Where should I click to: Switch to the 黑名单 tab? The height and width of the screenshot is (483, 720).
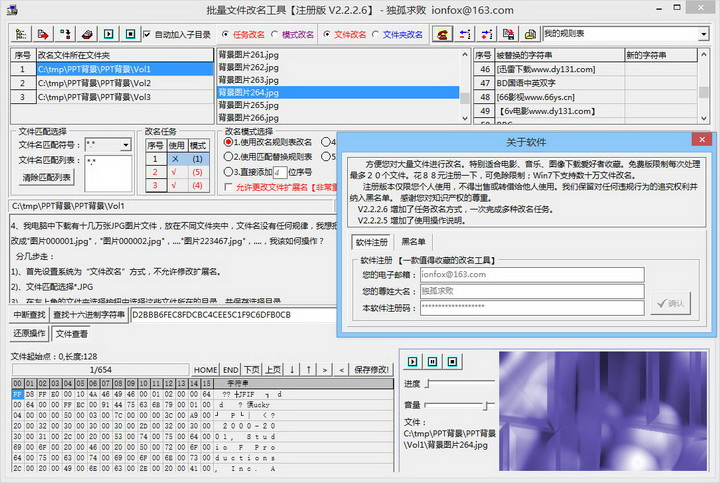(413, 242)
